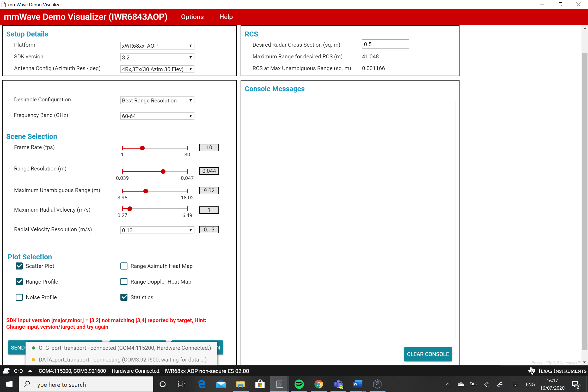Viewport: 588px width, 392px height.
Task: Click Maximum Unambiguous Range slider handle
Action: click(x=146, y=191)
